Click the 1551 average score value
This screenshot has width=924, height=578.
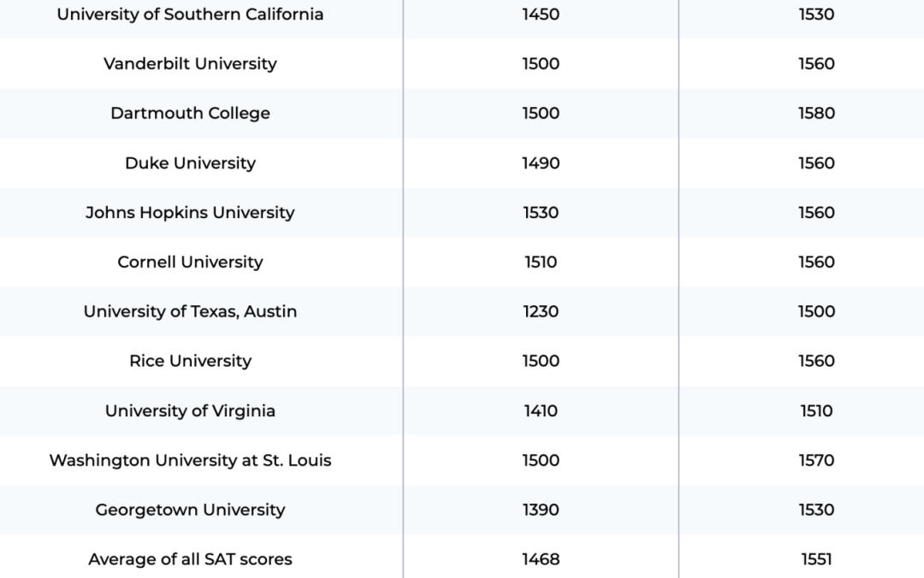click(x=816, y=560)
